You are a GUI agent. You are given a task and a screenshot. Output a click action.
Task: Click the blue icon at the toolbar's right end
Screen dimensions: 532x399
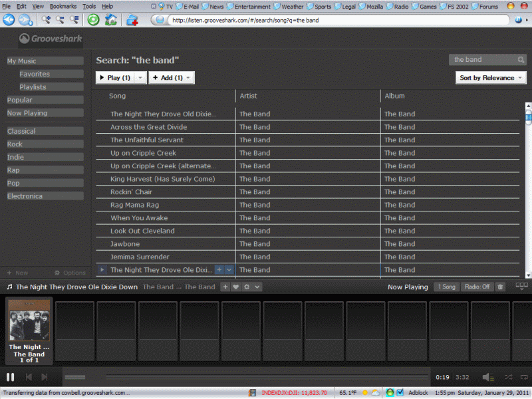519,20
